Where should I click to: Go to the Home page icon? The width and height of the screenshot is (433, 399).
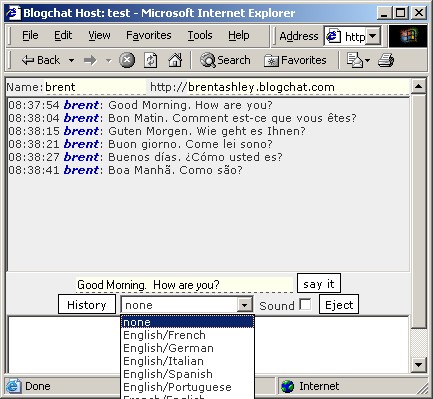175,60
